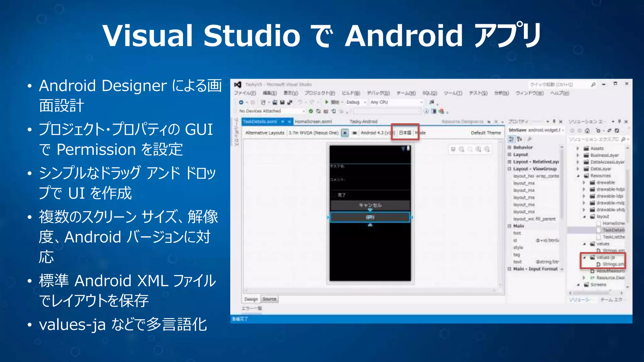Click the green check icon beside device selector
The height and width of the screenshot is (362, 644).
(x=311, y=111)
